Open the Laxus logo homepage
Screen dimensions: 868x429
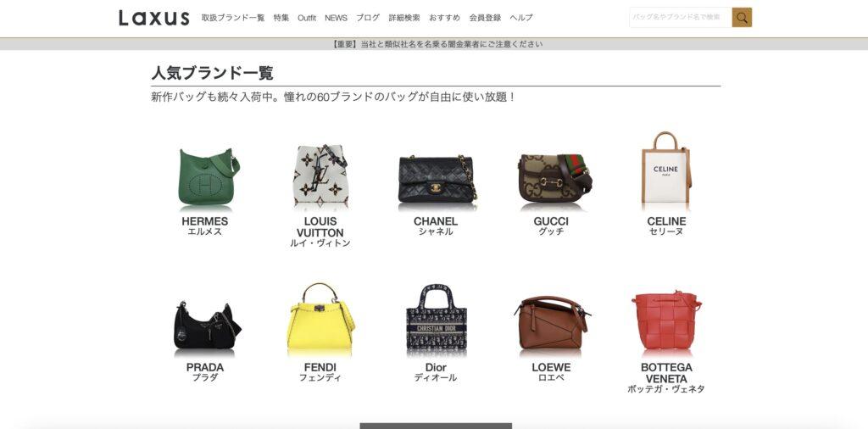154,18
